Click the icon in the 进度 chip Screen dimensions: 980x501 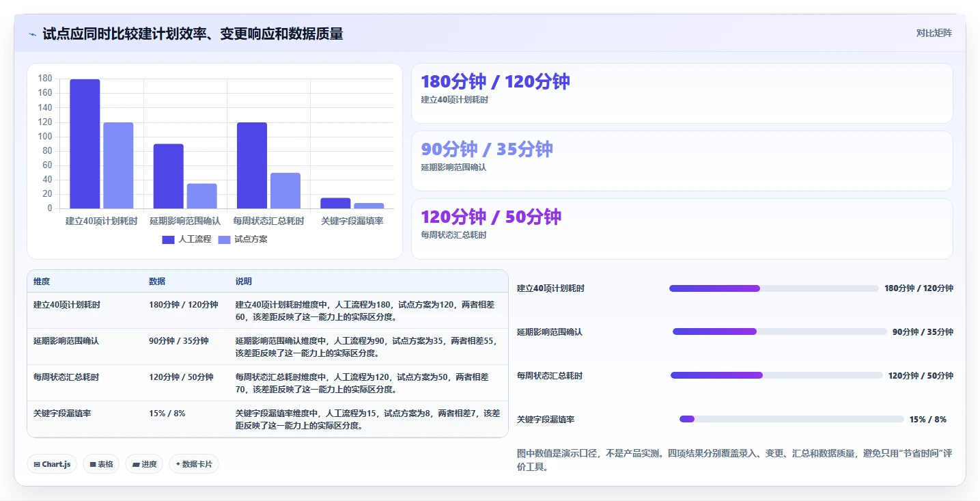[136, 464]
